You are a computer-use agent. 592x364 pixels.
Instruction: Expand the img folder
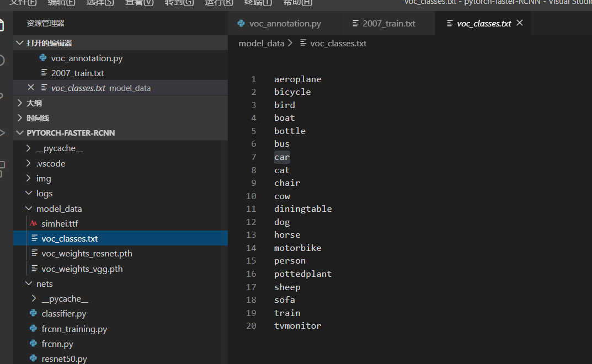click(x=29, y=178)
